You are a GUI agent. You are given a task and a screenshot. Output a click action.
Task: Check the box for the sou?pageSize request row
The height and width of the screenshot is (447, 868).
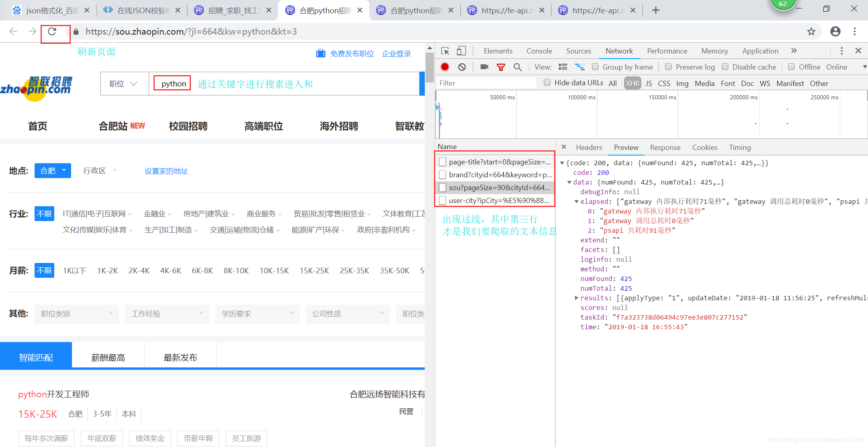(442, 188)
